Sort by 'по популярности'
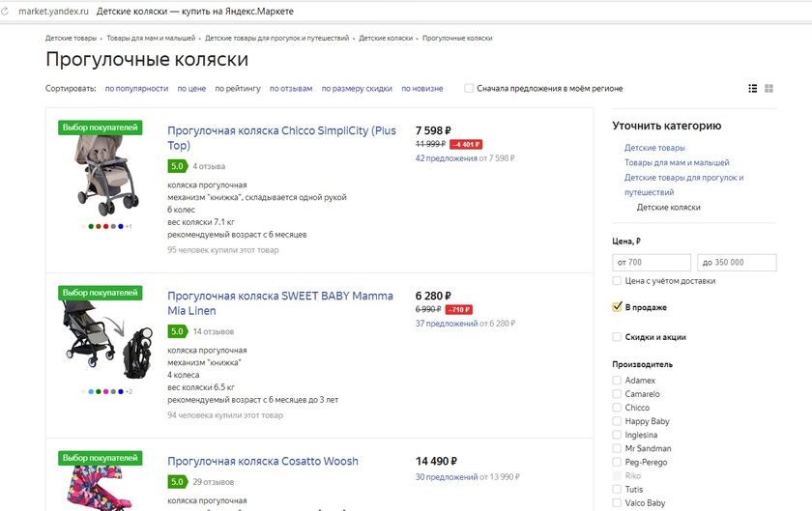The height and width of the screenshot is (511, 812). coord(136,89)
